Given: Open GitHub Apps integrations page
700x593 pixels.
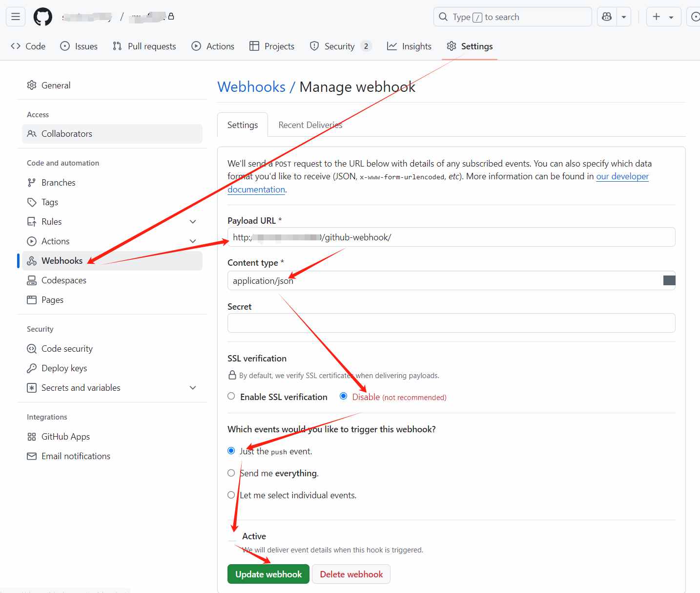Looking at the screenshot, I should pos(112,437).
